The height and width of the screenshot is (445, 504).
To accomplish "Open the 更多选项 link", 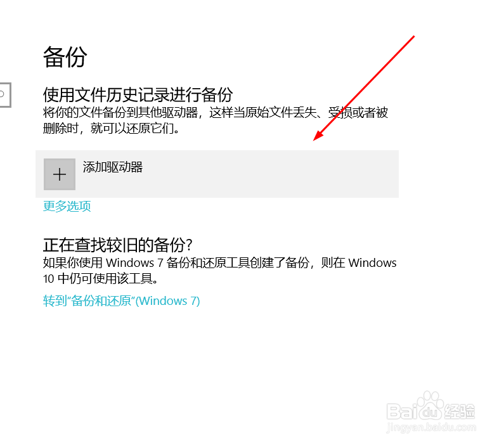I will coord(67,206).
